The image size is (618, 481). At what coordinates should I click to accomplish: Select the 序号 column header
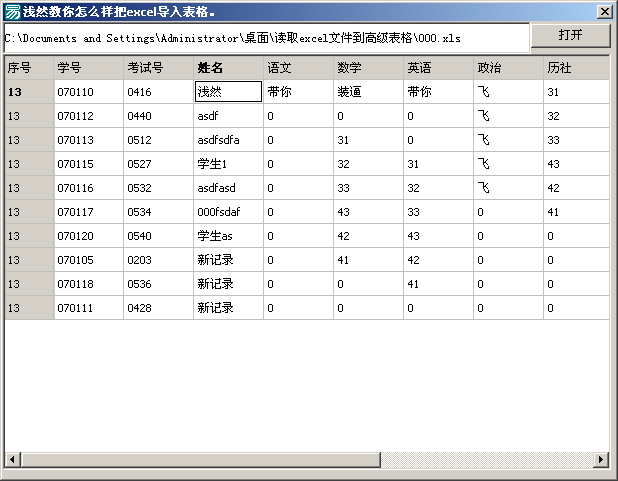click(x=29, y=68)
